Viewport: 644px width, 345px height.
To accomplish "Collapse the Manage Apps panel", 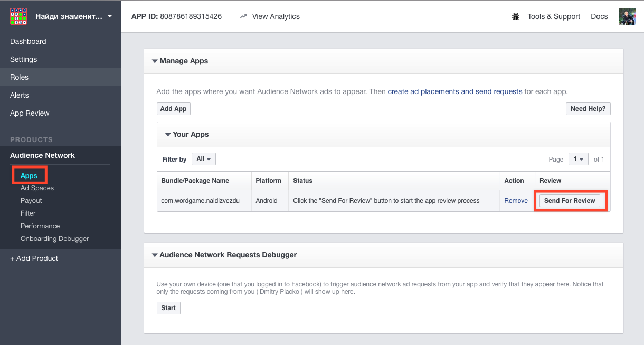I will click(155, 61).
